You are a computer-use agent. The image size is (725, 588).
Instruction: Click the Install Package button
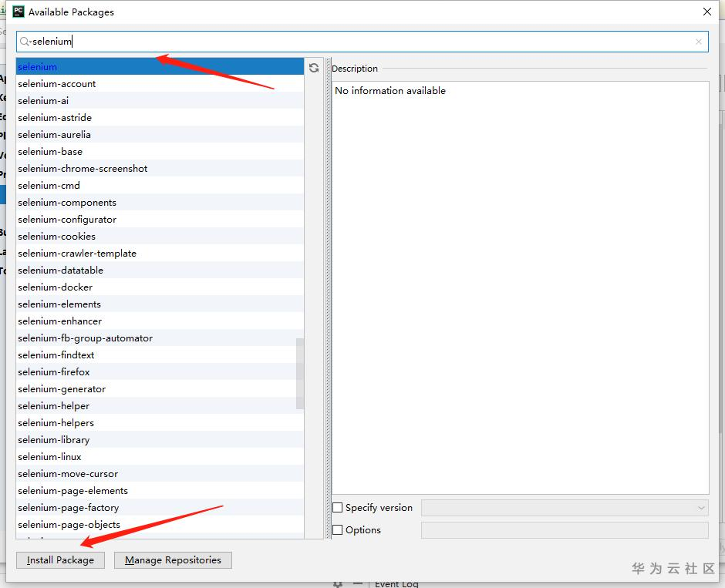[x=61, y=559]
